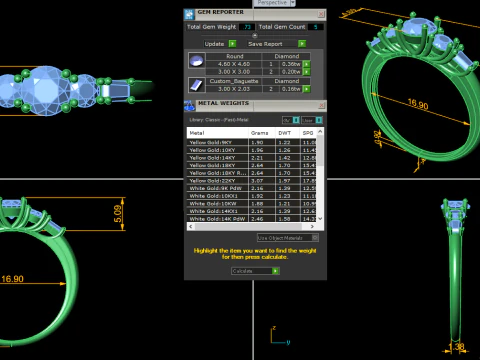This screenshot has width=480, height=360.
Task: Click the horizontal scrollbar right arrow
Action: (312, 227)
